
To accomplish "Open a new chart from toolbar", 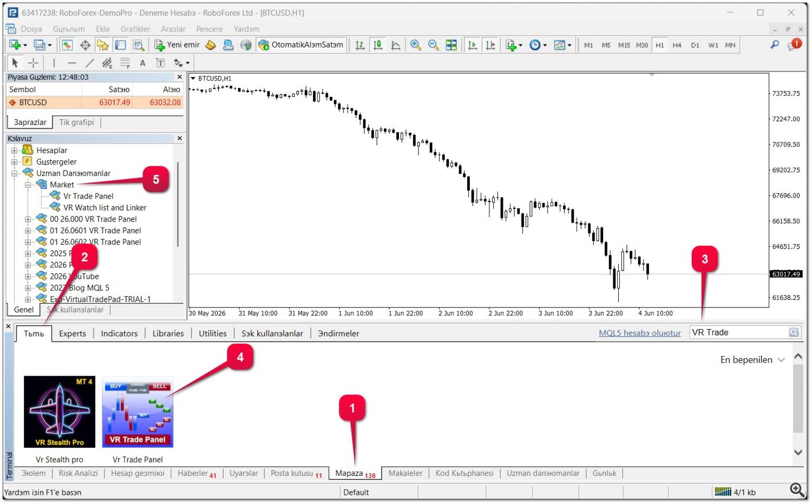I will pyautogui.click(x=15, y=45).
